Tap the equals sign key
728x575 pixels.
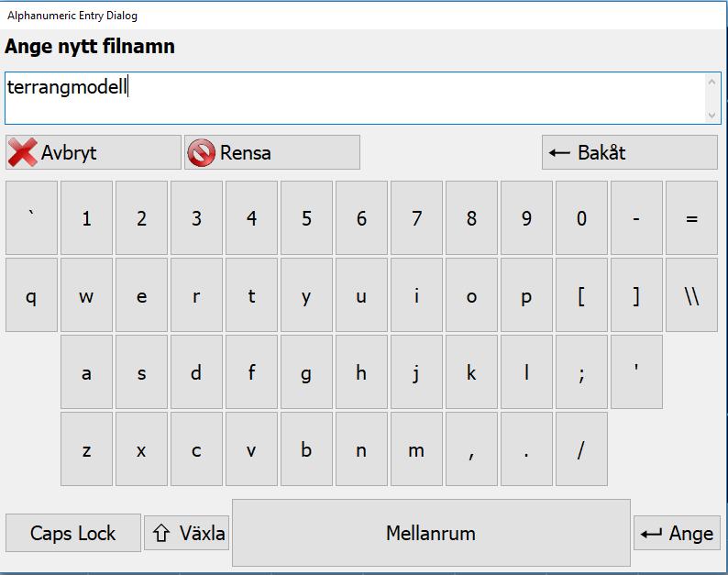click(692, 218)
